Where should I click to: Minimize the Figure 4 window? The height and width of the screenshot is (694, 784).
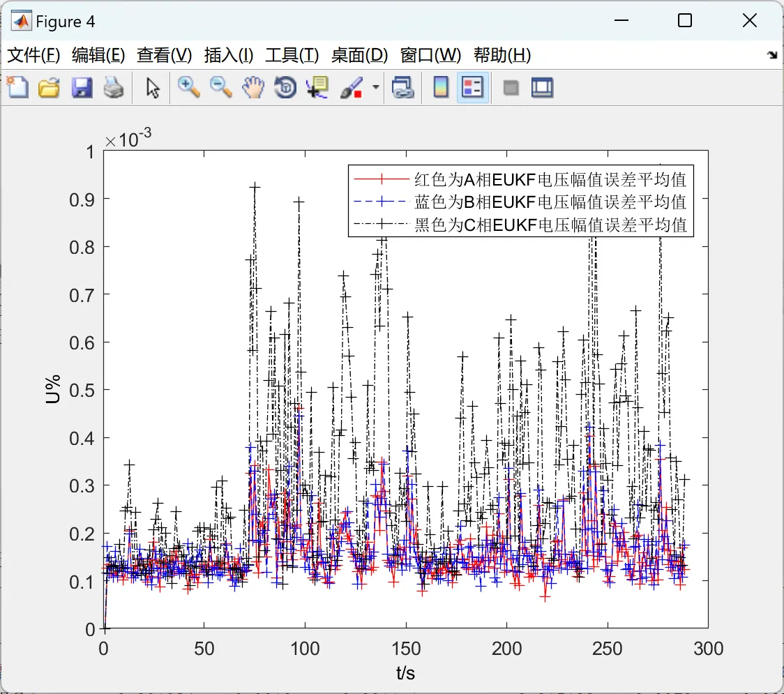click(x=621, y=20)
